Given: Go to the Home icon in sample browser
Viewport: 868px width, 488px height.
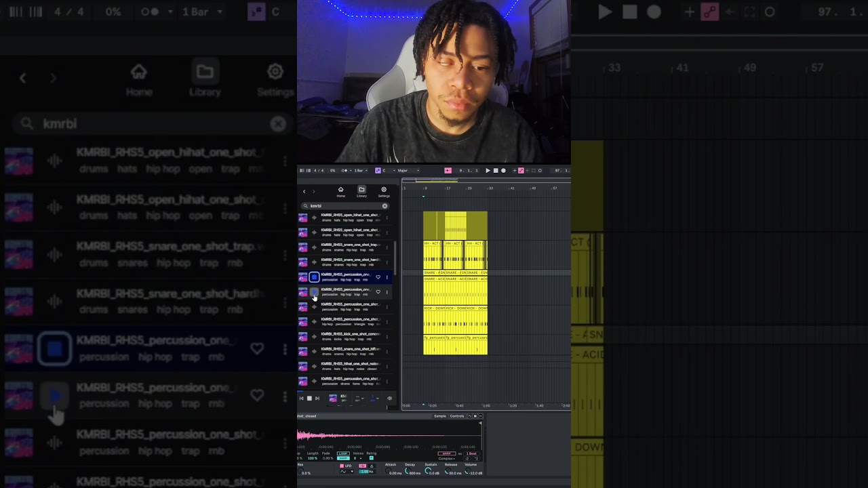Looking at the screenshot, I should click(x=341, y=190).
